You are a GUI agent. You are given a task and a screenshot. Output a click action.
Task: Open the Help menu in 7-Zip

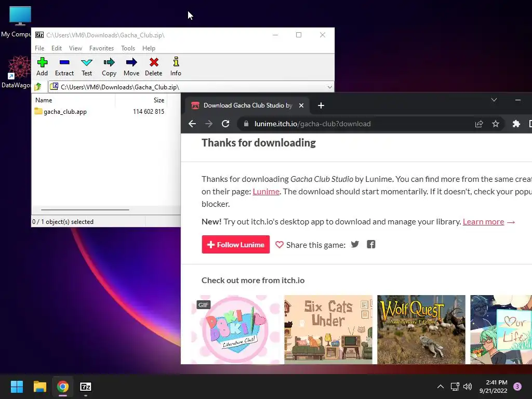tap(149, 48)
